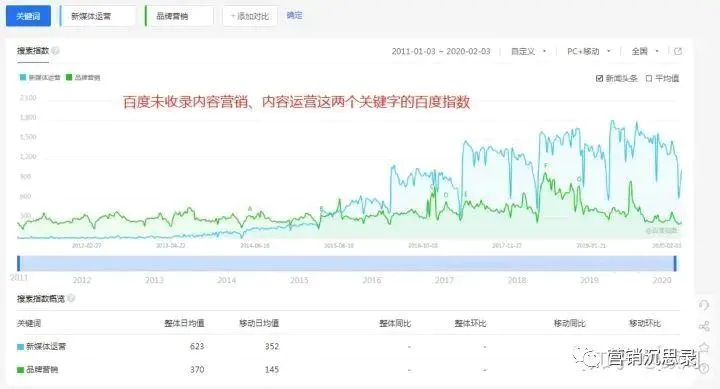Click news marker E on the chart

pyautogui.click(x=466, y=194)
